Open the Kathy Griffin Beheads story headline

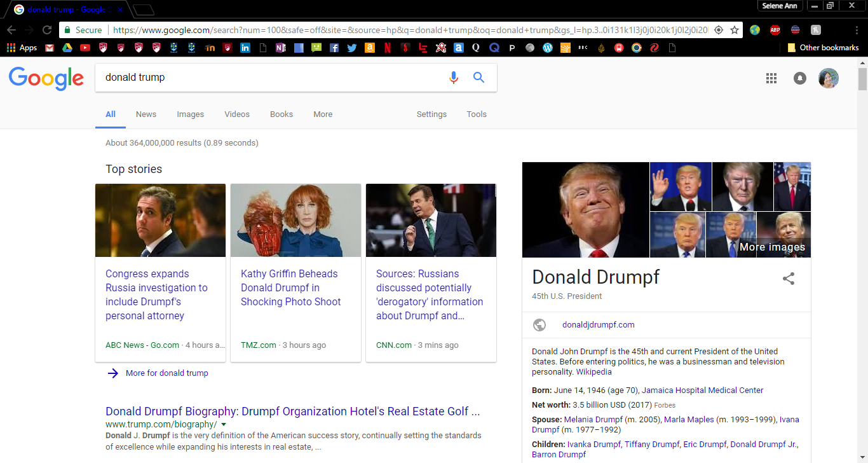click(x=291, y=288)
